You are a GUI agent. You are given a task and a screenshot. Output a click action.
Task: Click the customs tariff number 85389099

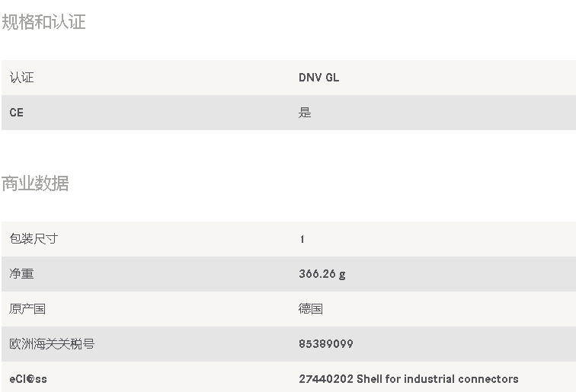326,344
